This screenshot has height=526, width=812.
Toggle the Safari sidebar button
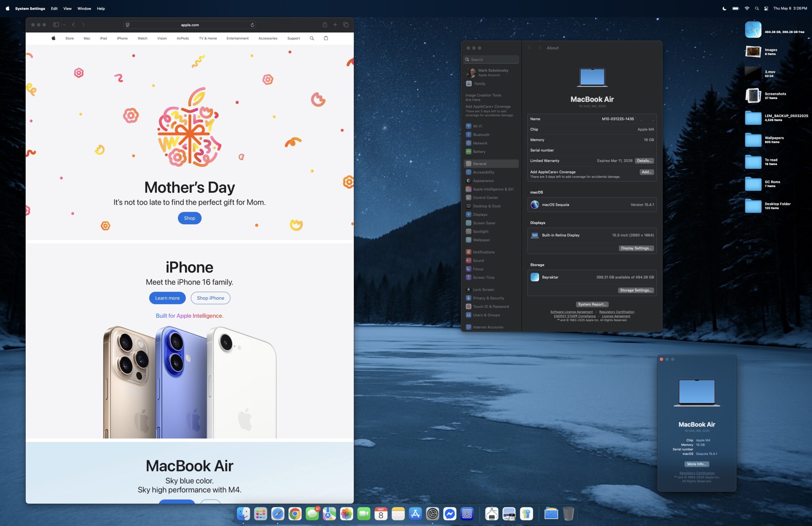coord(56,24)
